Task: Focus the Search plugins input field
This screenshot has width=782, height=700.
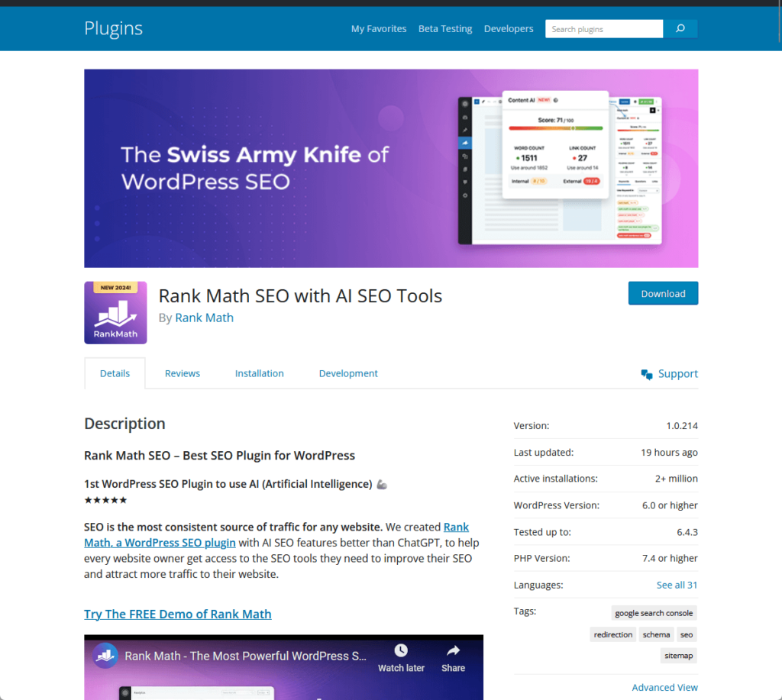Action: [x=604, y=29]
